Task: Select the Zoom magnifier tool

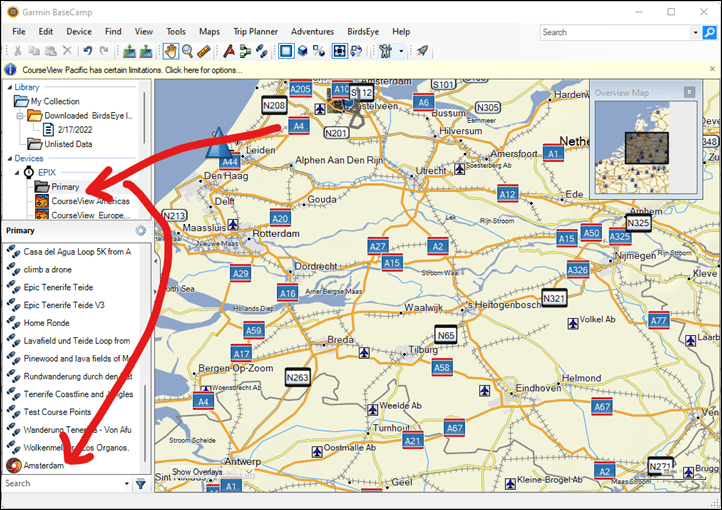Action: [187, 51]
